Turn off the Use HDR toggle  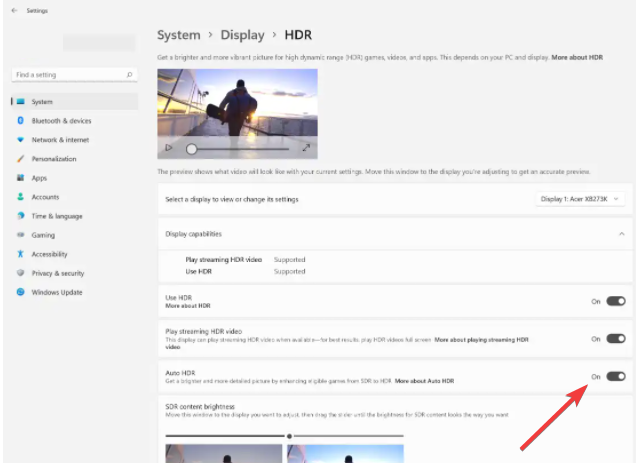coord(615,300)
